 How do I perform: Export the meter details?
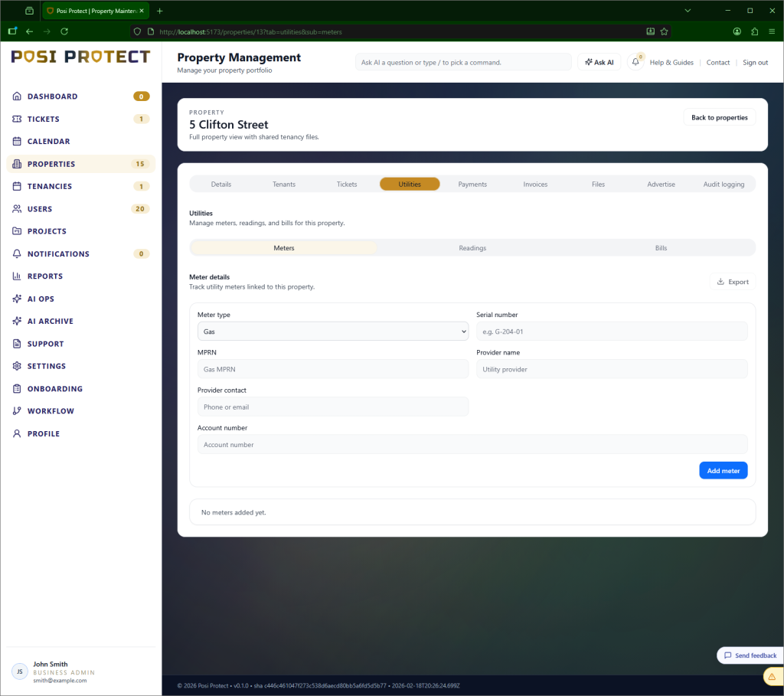click(732, 282)
